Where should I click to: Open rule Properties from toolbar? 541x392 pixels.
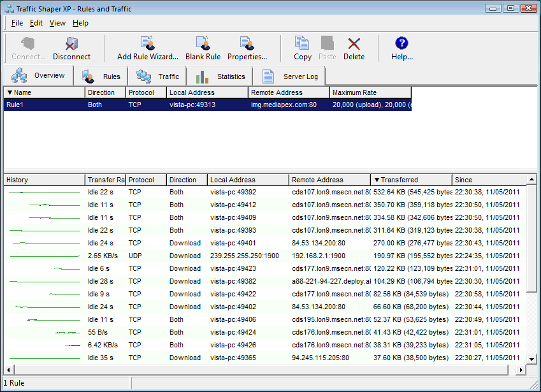tap(247, 48)
